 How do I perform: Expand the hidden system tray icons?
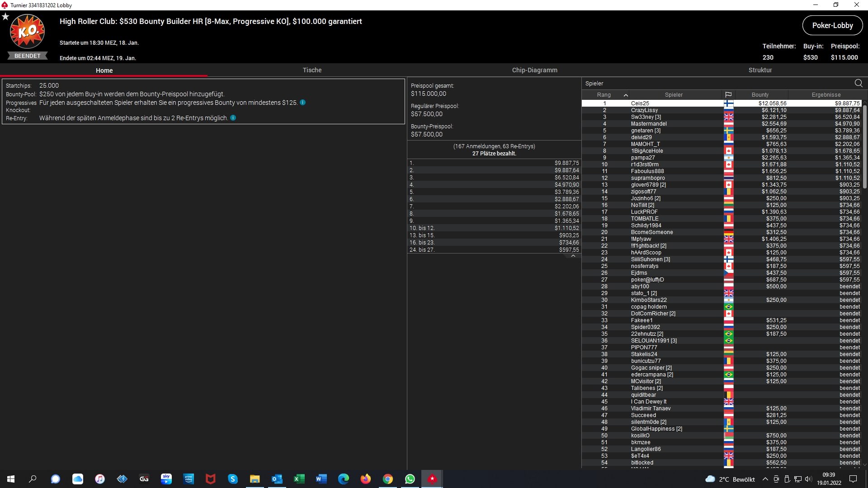[765, 479]
